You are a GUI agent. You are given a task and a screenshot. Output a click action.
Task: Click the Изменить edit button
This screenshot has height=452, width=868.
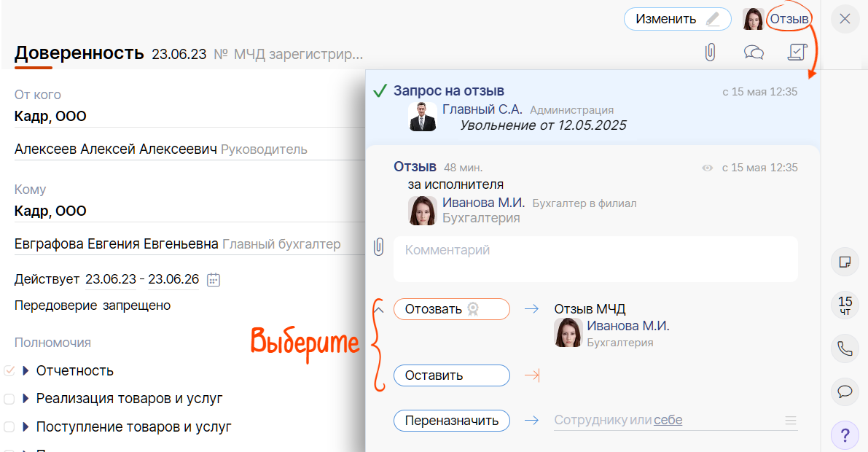[x=677, y=19]
